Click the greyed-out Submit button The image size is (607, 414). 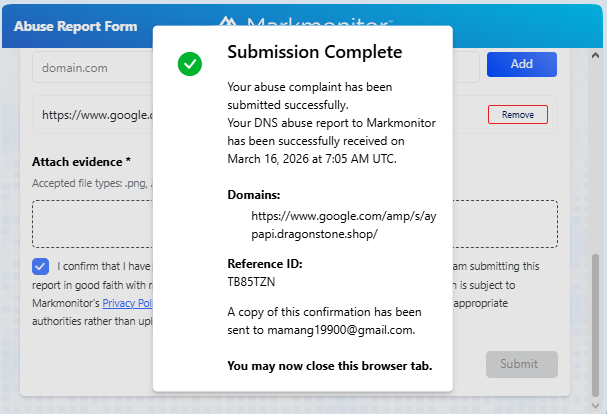click(x=521, y=364)
